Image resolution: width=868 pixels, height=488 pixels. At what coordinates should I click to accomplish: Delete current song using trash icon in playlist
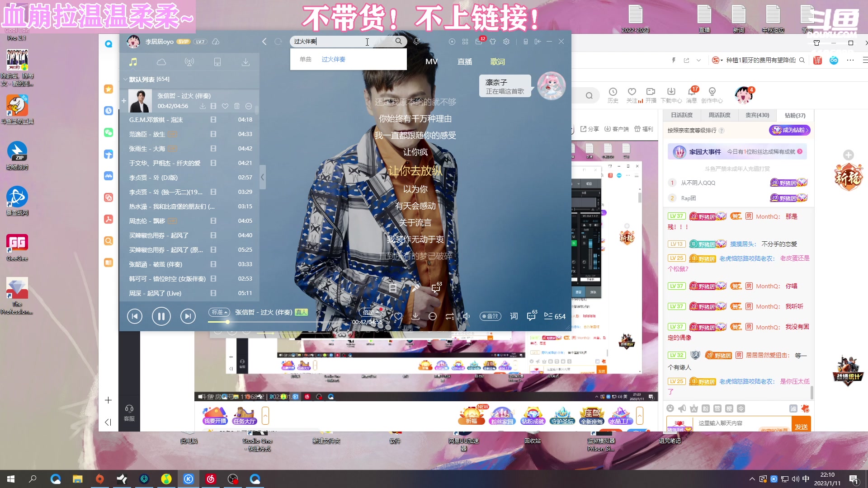click(237, 106)
